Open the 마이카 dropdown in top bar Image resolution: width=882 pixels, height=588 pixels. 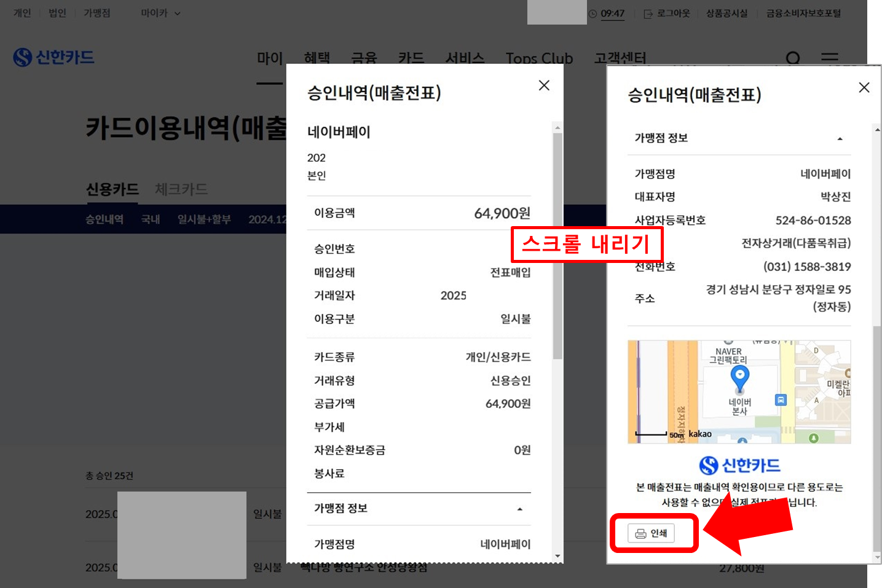pyautogui.click(x=160, y=13)
